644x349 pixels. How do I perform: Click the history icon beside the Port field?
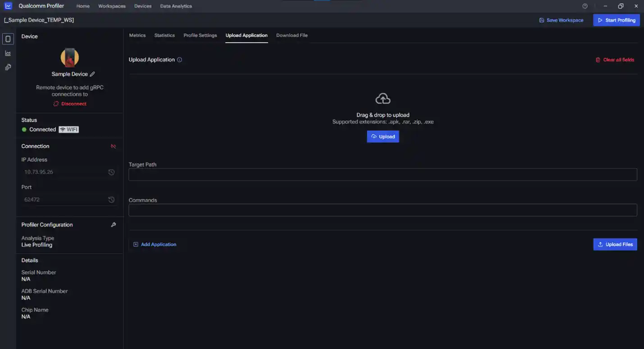pos(111,199)
